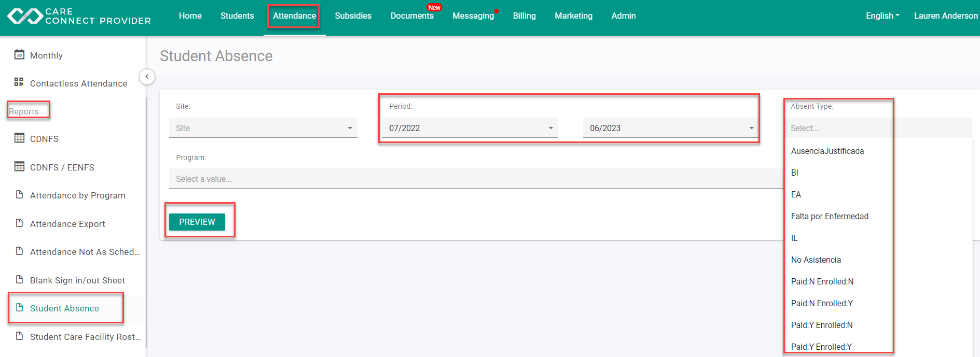Screen dimensions: 980x357
Task: Open the Subsidies tab
Action: 353,16
